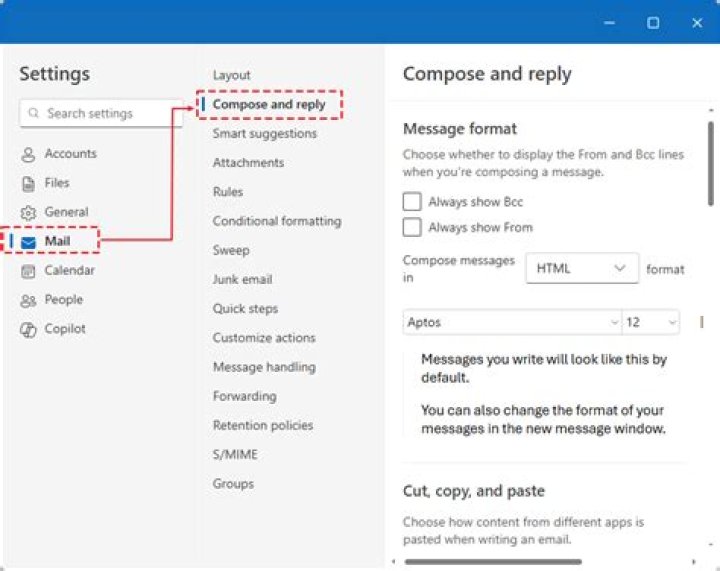Go to Junk email settings

[x=242, y=280]
